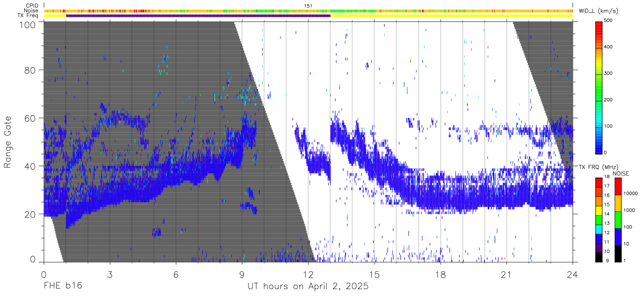644x297 pixels.
Task: Pick the green swatch in the TX FRQ legend
Action: point(599,219)
